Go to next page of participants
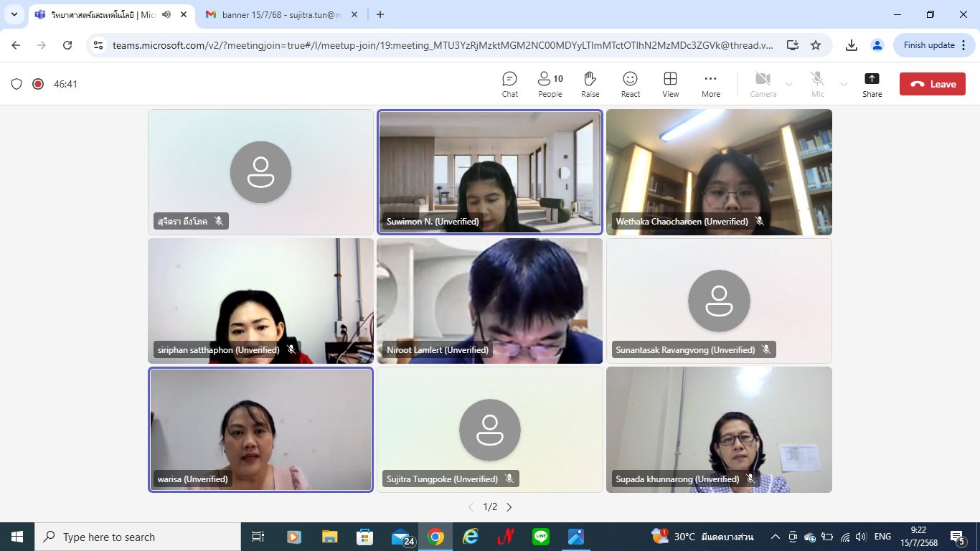The image size is (980, 551). pyautogui.click(x=509, y=507)
